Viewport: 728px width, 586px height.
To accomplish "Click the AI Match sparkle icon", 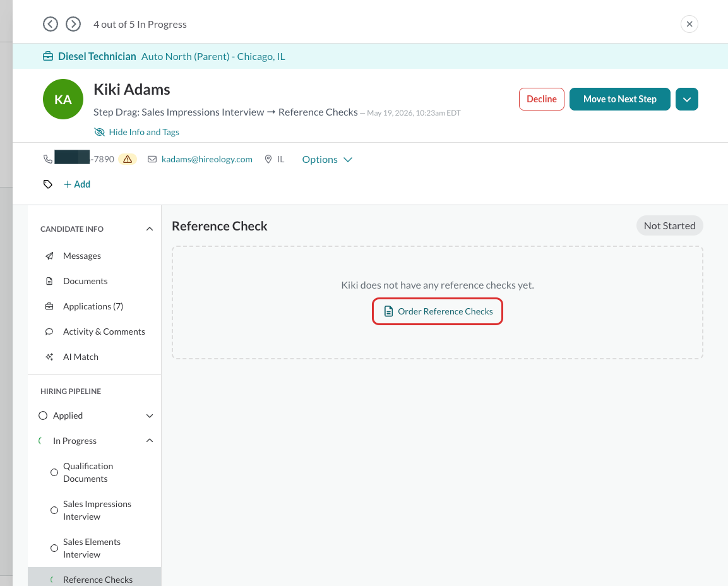I will pos(49,357).
